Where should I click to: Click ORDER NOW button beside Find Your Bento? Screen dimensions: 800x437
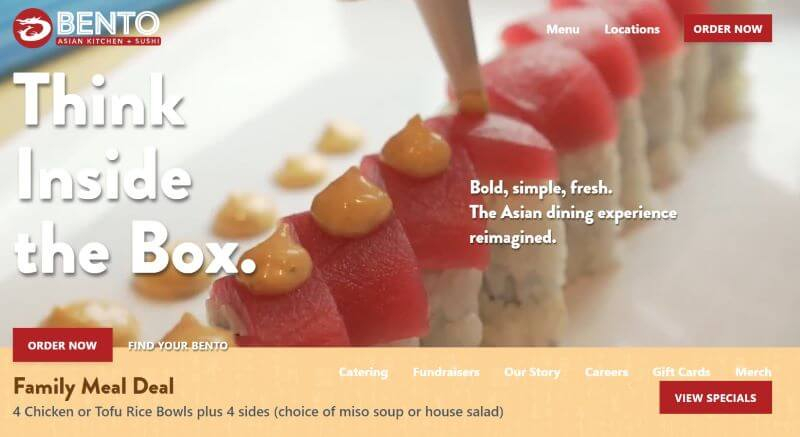[62, 345]
